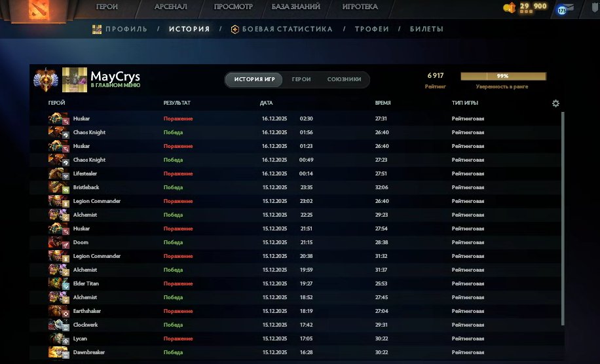Click the rank medal icon
The height and width of the screenshot is (364, 600).
(46, 80)
